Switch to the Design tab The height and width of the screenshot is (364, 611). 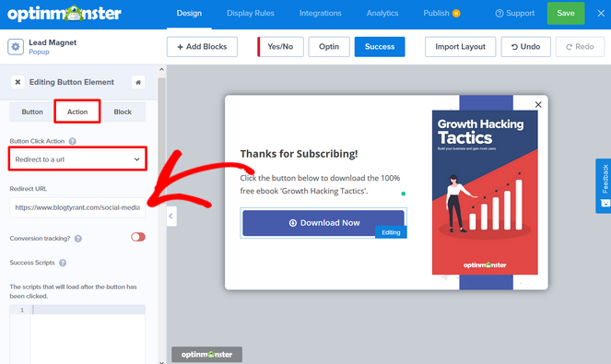189,13
